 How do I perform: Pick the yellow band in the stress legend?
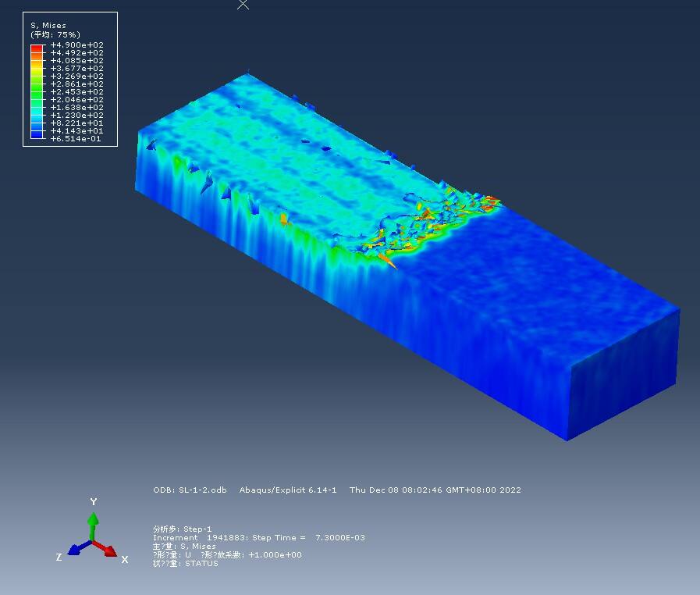[37, 69]
